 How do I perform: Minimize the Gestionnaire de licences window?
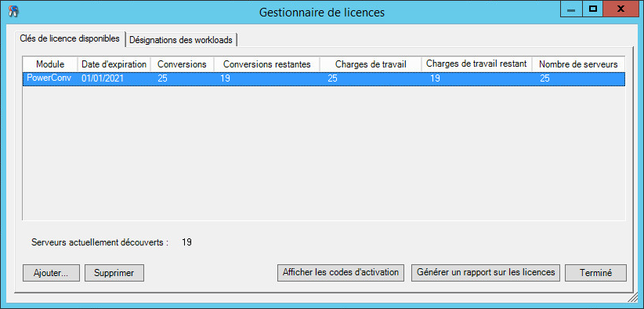pyautogui.click(x=571, y=10)
